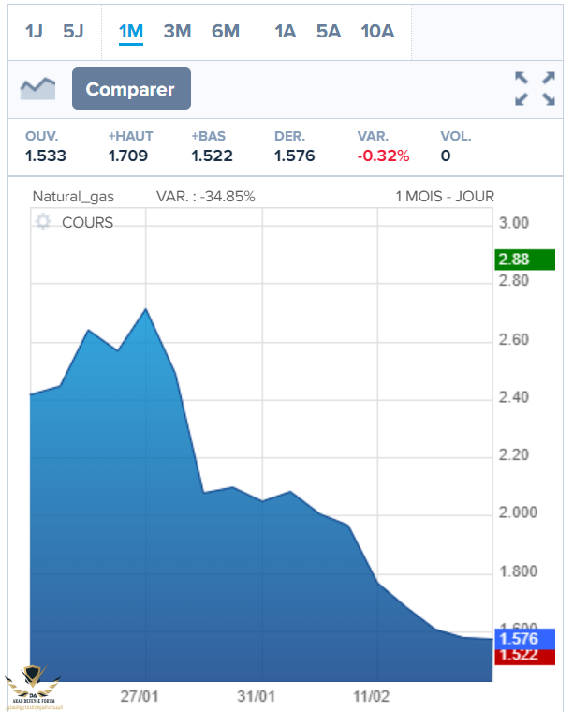Show the 6M time range
The image size is (588, 712).
[x=226, y=31]
